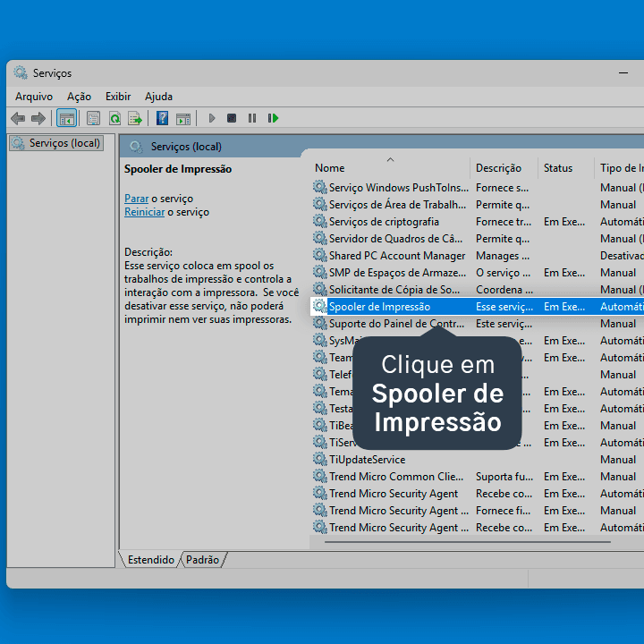
Task: Click gear icon of Suporte do Painel row
Action: pyautogui.click(x=319, y=323)
